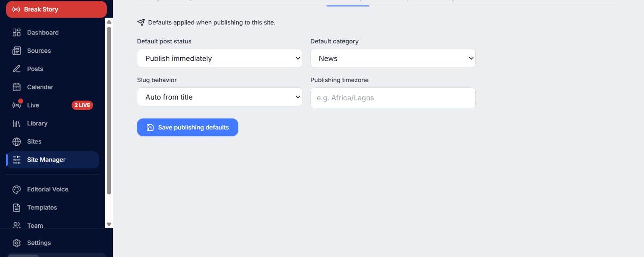Open the Default category dropdown
The image size is (644, 257).
[x=393, y=58]
